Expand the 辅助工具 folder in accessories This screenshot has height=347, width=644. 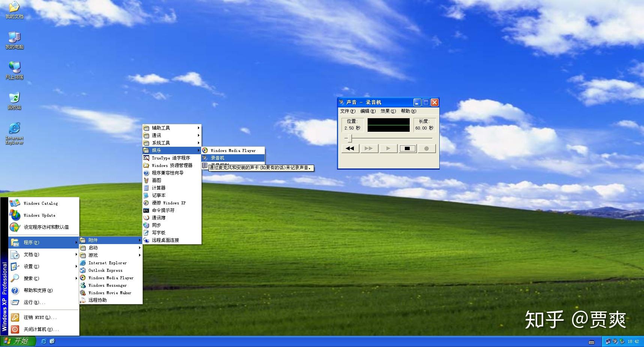click(172, 128)
